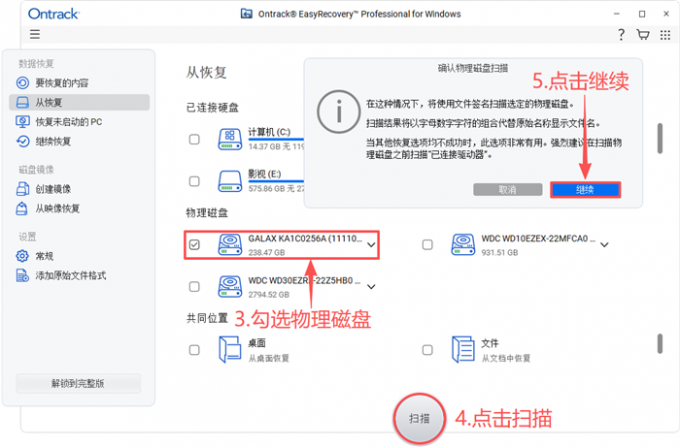
Task: Click the 影视 (E:) usage bar
Action: [x=276, y=181]
